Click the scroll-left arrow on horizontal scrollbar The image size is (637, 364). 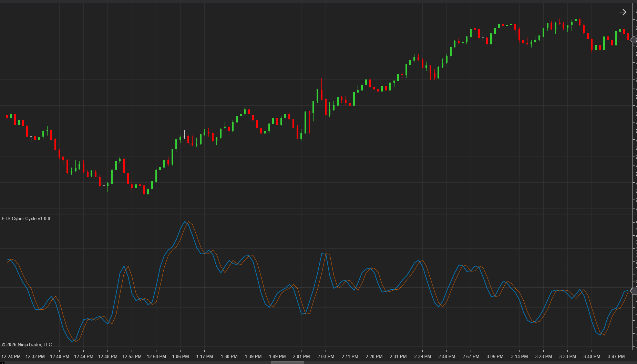(x=1, y=362)
